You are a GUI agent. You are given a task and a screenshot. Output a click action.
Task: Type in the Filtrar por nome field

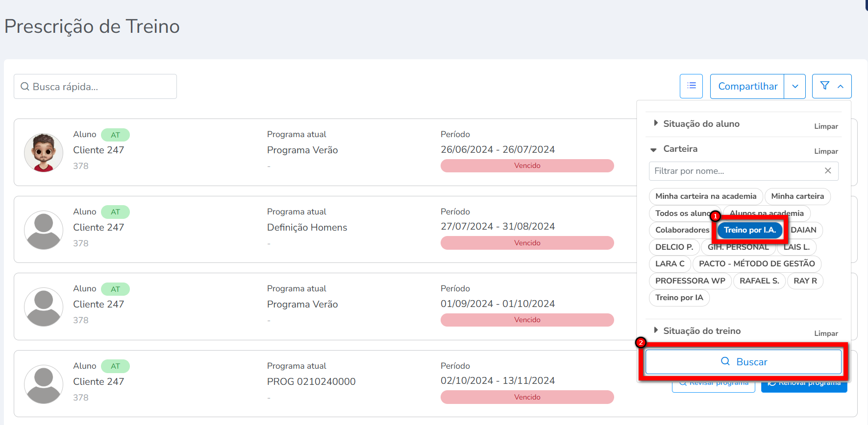735,171
